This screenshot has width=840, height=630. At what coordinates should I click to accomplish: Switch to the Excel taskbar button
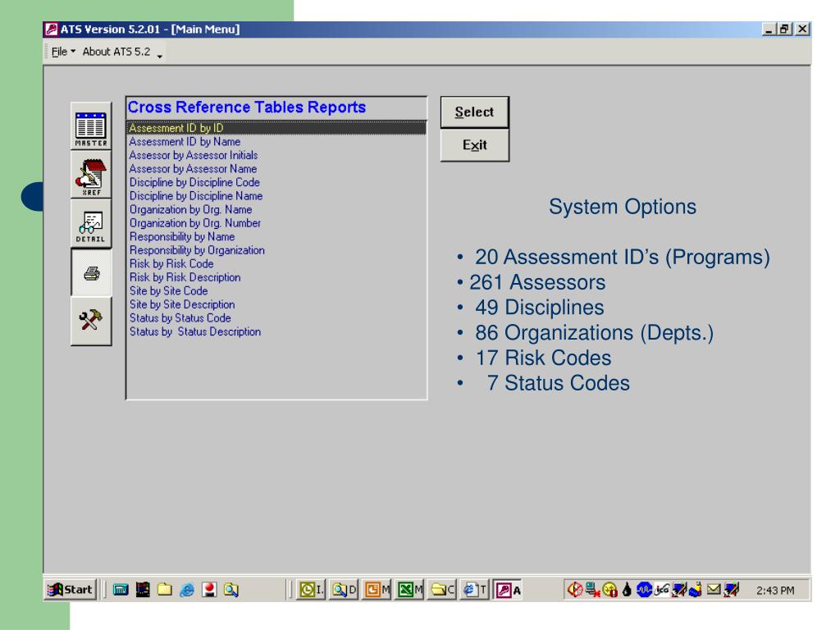point(409,590)
